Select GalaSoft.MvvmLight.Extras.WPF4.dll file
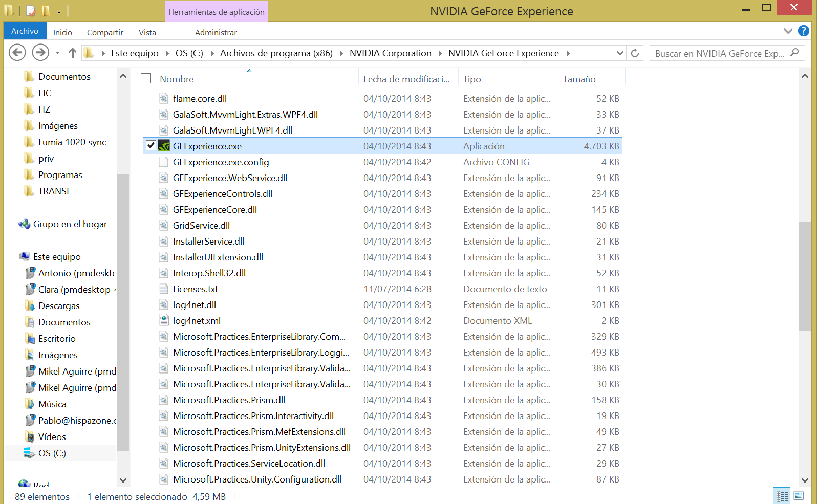 coord(245,114)
